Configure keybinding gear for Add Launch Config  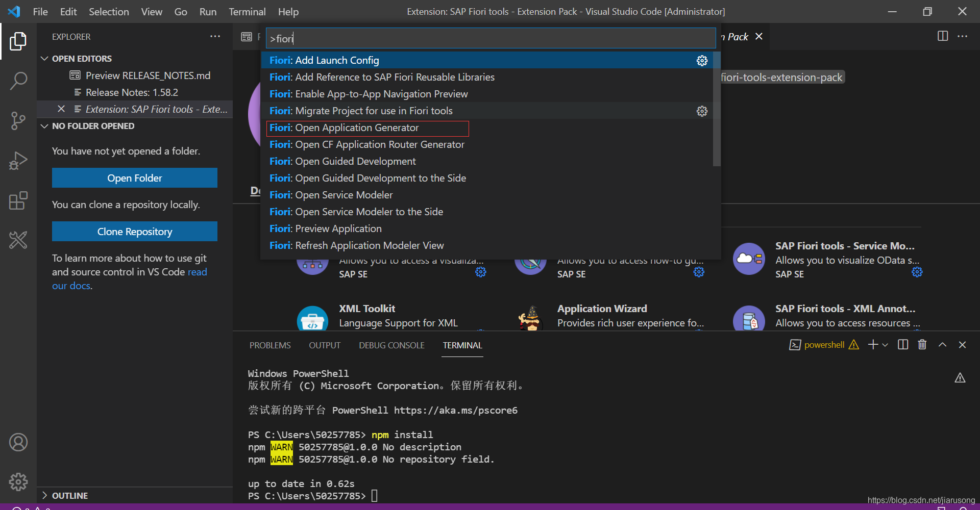702,61
